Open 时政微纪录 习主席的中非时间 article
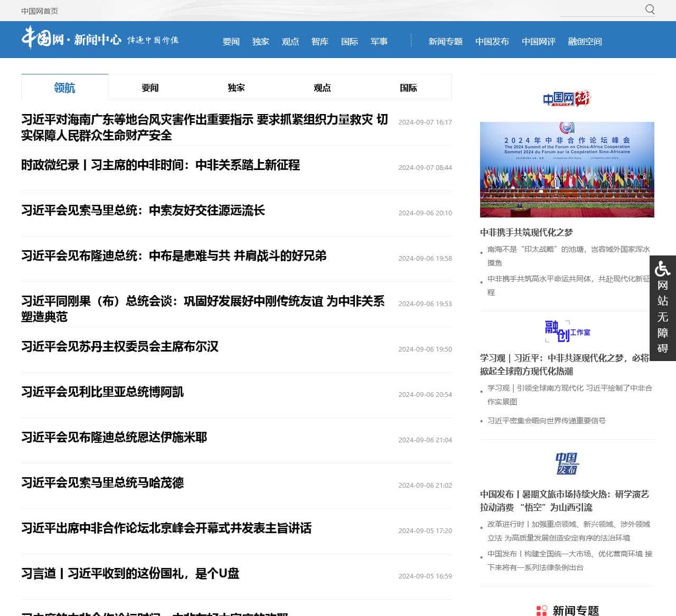676x616 pixels. [161, 165]
